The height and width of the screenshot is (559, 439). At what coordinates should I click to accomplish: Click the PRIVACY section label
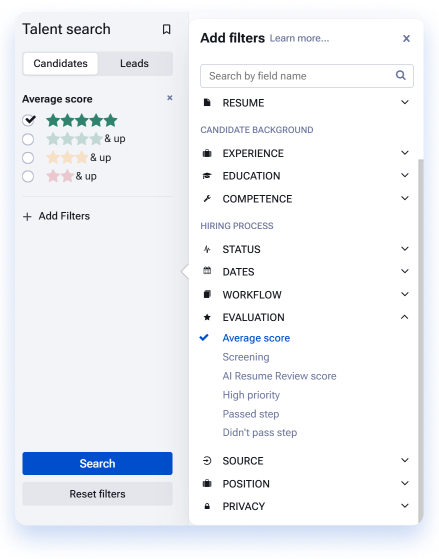[244, 506]
